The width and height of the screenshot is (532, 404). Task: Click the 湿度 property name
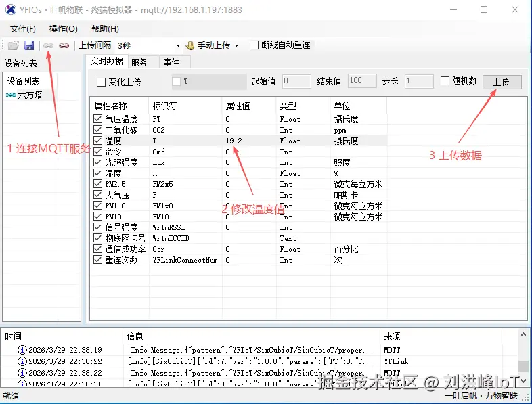113,173
